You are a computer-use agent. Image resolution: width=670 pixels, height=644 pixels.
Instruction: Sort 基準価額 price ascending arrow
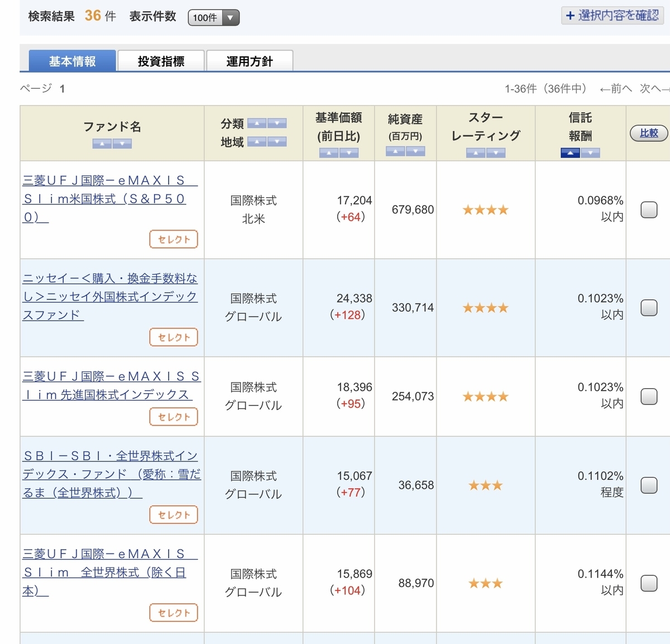coord(329,153)
